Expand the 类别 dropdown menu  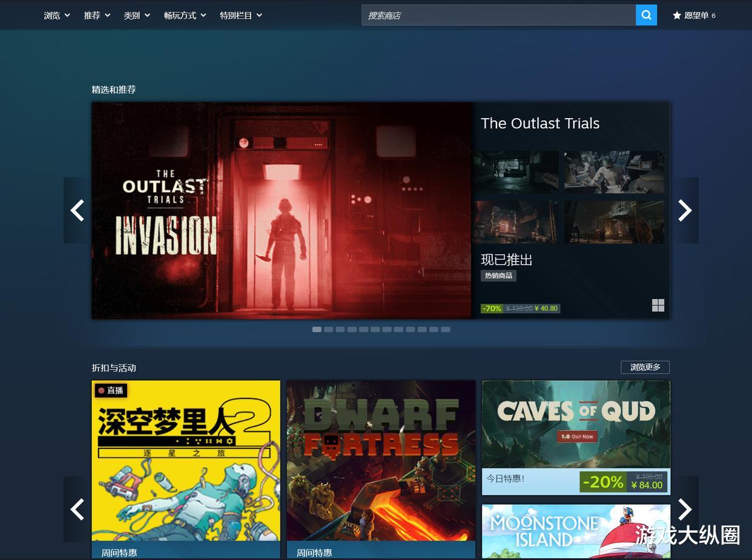coord(137,15)
